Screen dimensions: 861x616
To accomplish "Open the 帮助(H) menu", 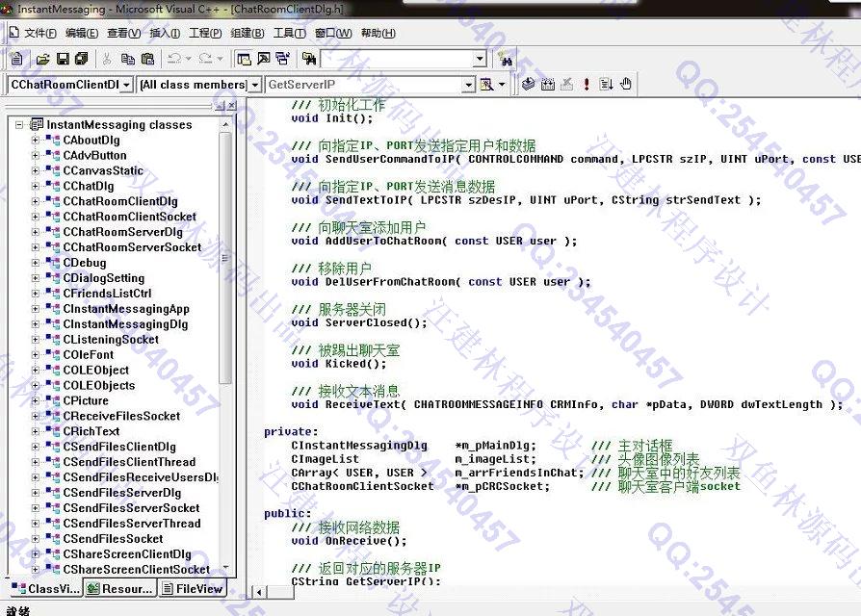I will point(378,34).
